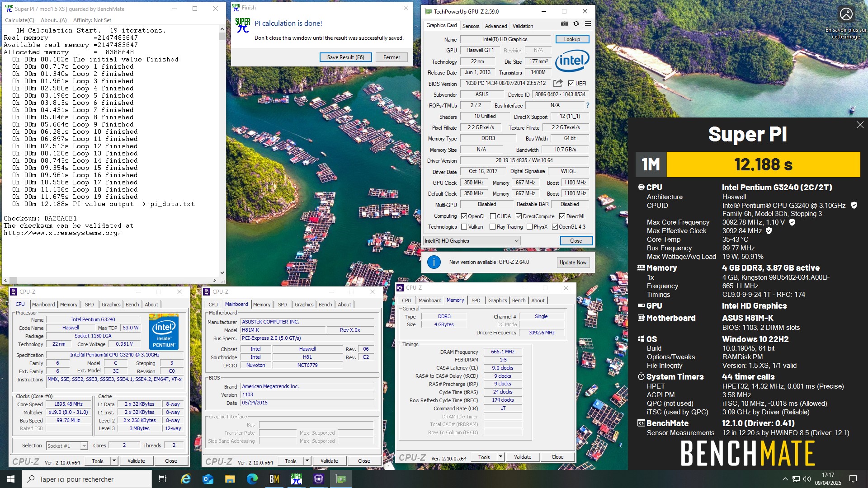Toggle the DirectCompute checkbox
The width and height of the screenshot is (868, 488).
[519, 216]
